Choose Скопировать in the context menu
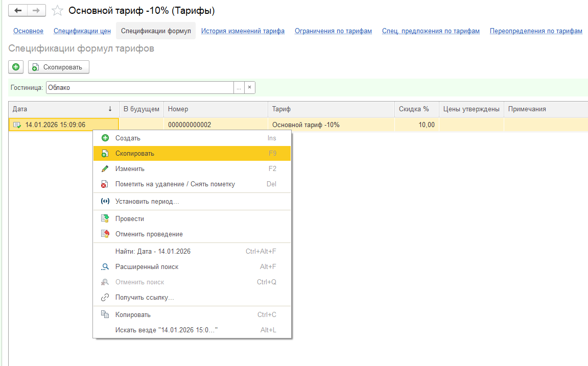This screenshot has width=588, height=366. [192, 153]
